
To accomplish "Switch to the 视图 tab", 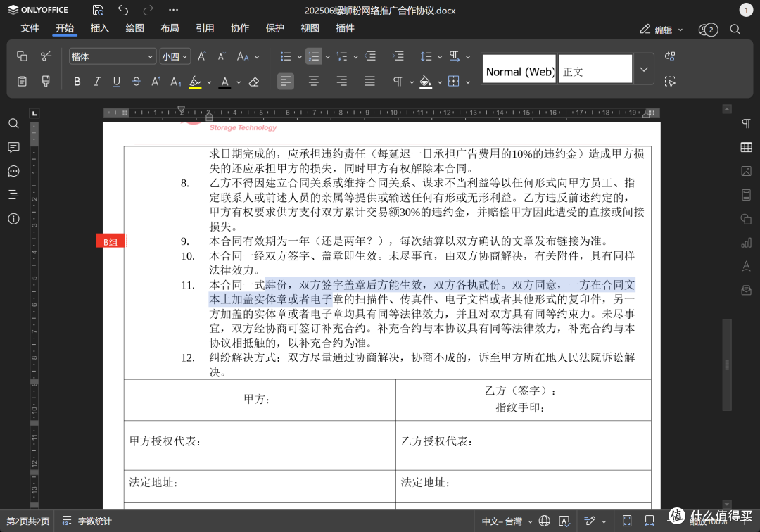I will pyautogui.click(x=310, y=29).
